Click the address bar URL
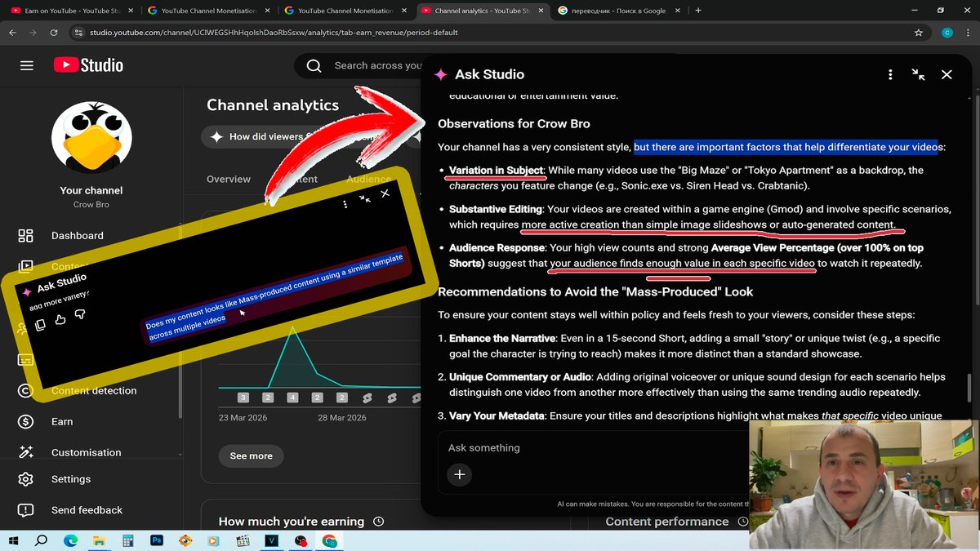The image size is (980, 551). [x=274, y=33]
